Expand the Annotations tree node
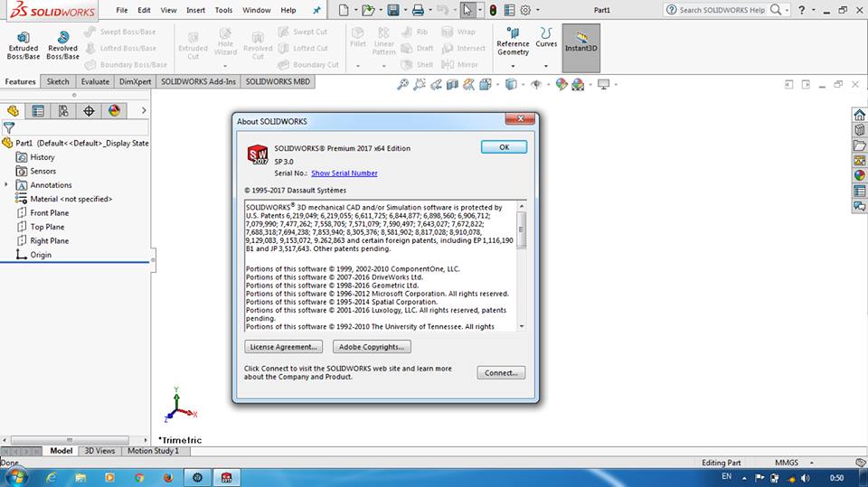Image resolution: width=868 pixels, height=487 pixels. point(6,184)
